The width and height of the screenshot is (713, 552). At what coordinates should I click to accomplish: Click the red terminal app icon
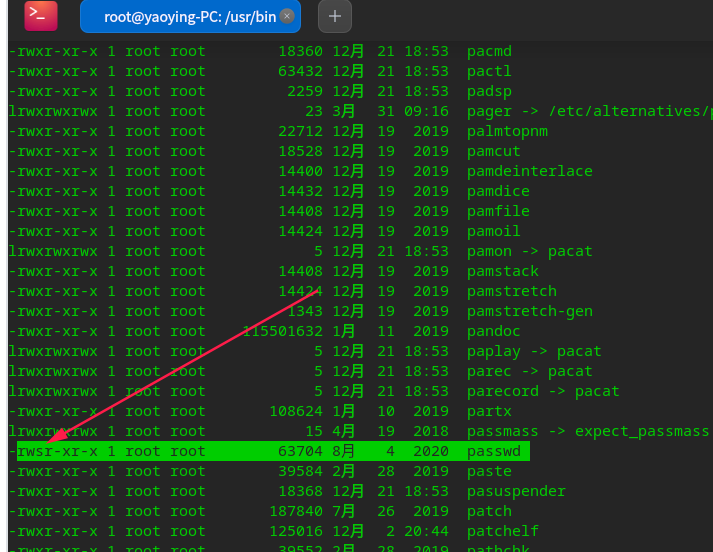41,16
